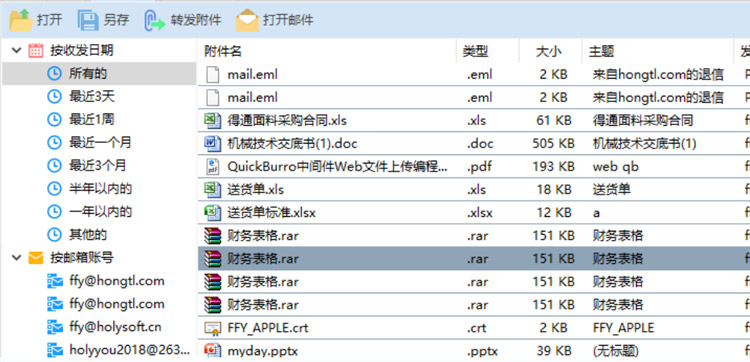
Task: Click the Excel icon of 得通面料采购合同.xls
Action: [x=212, y=120]
